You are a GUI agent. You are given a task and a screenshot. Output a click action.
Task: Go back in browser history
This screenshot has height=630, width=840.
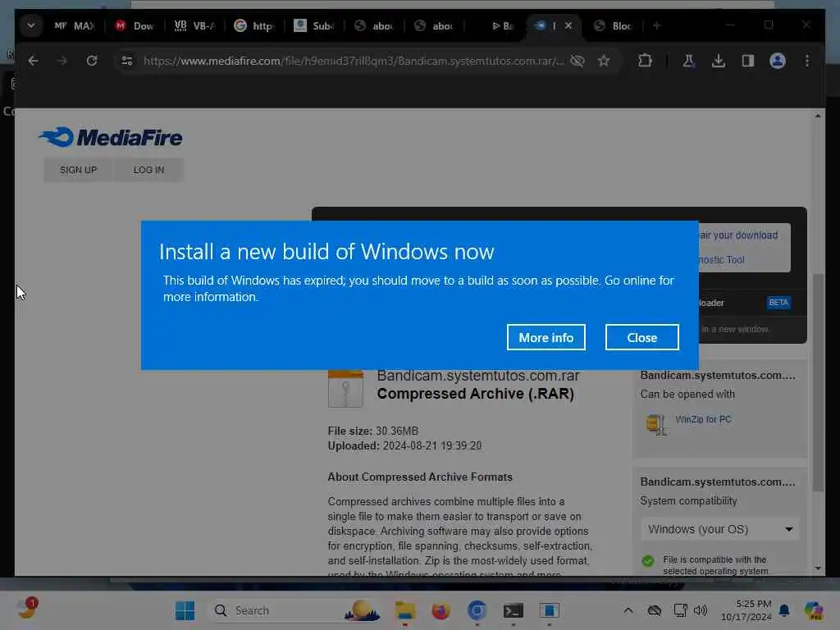click(x=33, y=61)
